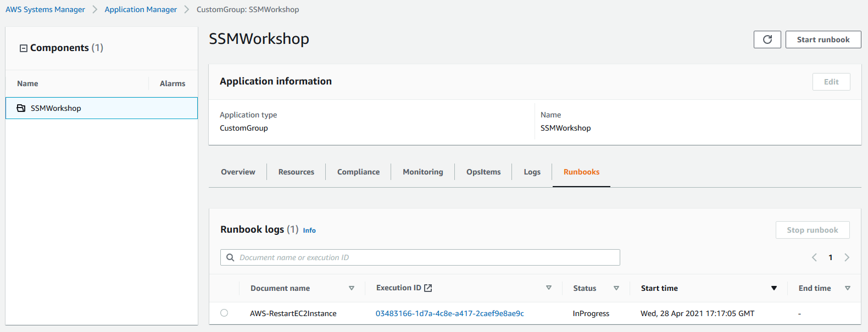Go to next page of runbook logs
The height and width of the screenshot is (332, 868).
[847, 257]
